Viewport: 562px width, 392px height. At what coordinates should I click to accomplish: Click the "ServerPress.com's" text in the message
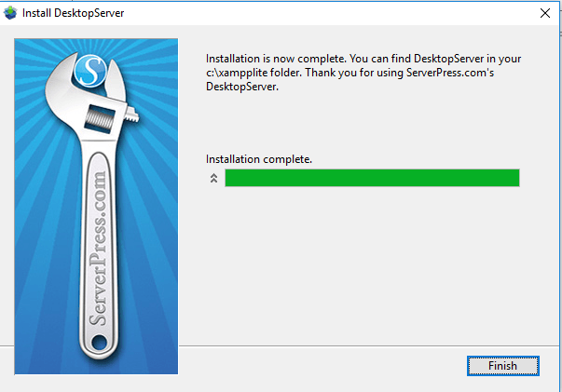[x=450, y=73]
